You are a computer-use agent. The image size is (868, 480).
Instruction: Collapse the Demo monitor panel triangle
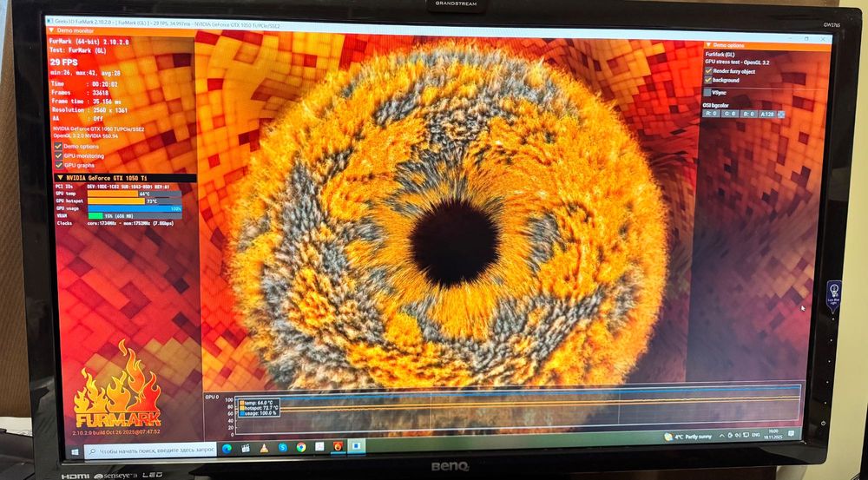pyautogui.click(x=51, y=30)
